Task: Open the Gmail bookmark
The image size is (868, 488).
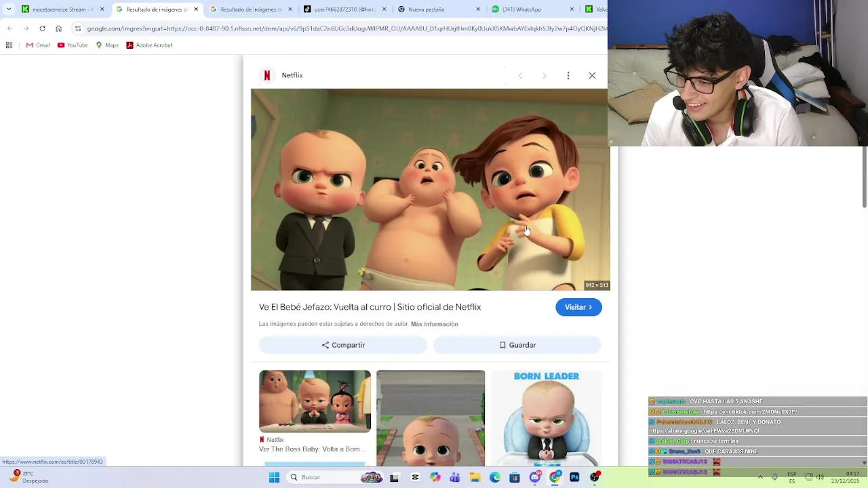Action: tap(38, 45)
